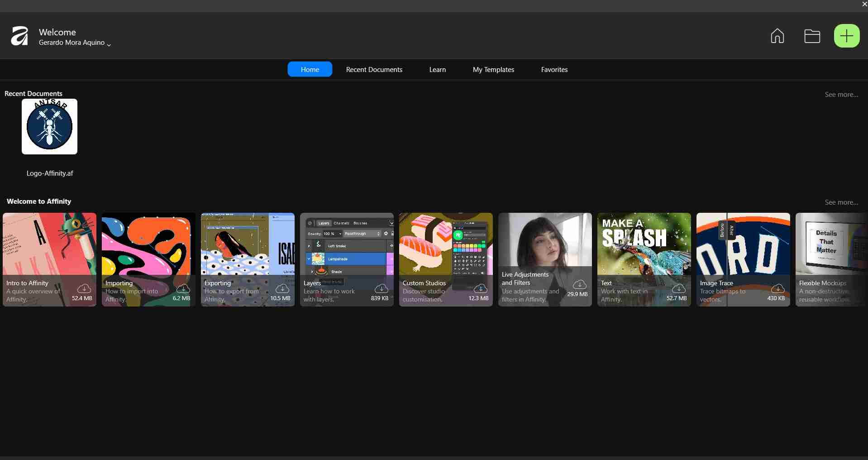This screenshot has height=460, width=868.
Task: Click the Logo-Affinity.af file name label
Action: (x=50, y=173)
